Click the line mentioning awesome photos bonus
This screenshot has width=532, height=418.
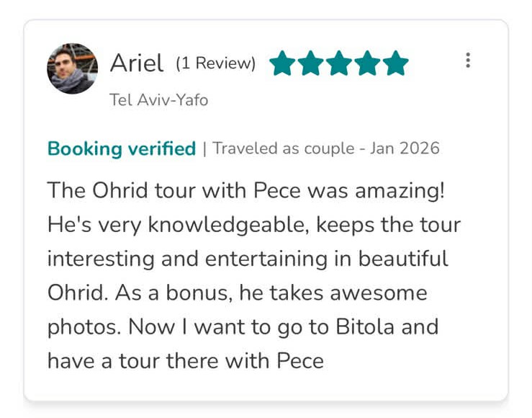(237, 293)
